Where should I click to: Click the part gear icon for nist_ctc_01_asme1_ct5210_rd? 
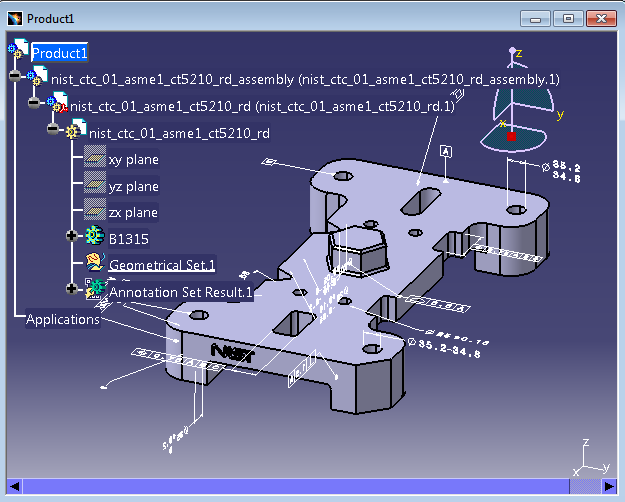pyautogui.click(x=76, y=129)
